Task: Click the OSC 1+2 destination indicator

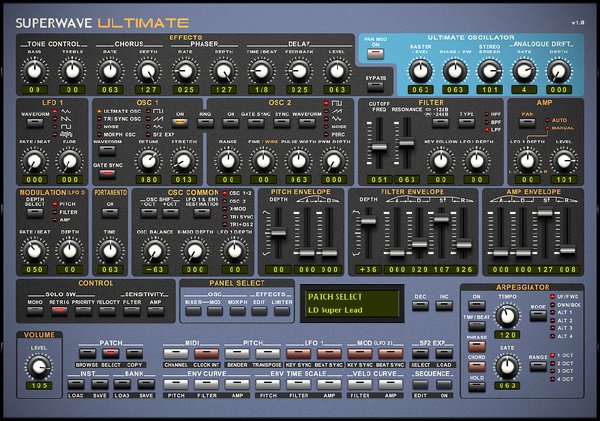Action: (225, 193)
